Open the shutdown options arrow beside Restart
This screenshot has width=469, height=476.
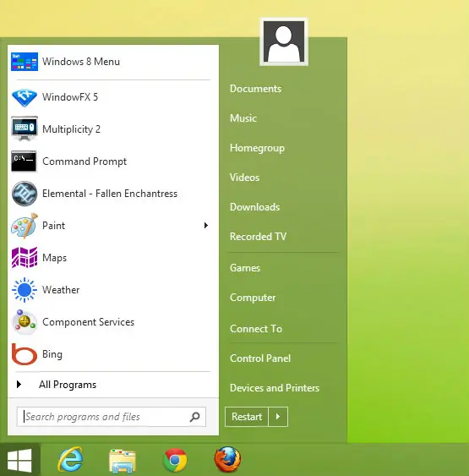pyautogui.click(x=278, y=417)
